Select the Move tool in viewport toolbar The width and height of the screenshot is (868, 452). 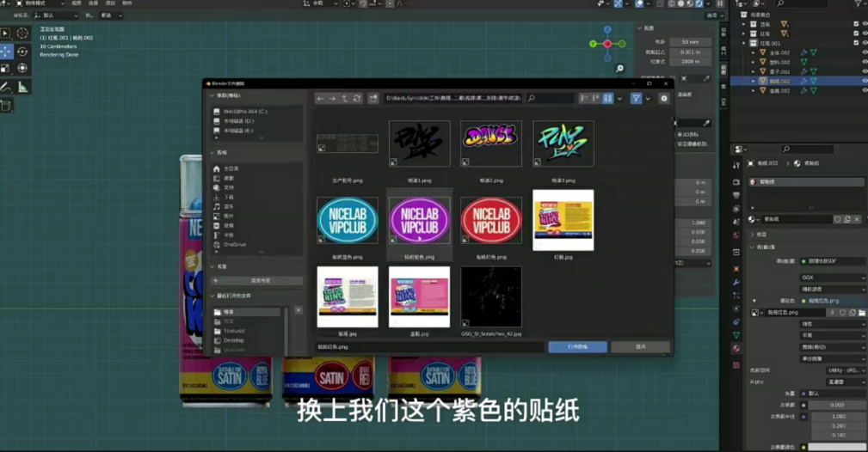[x=6, y=52]
